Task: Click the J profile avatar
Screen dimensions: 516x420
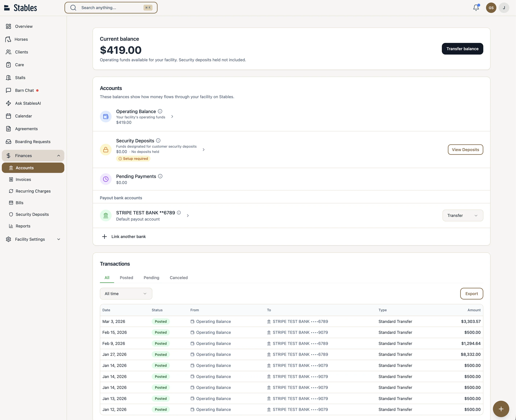Action: [504, 8]
